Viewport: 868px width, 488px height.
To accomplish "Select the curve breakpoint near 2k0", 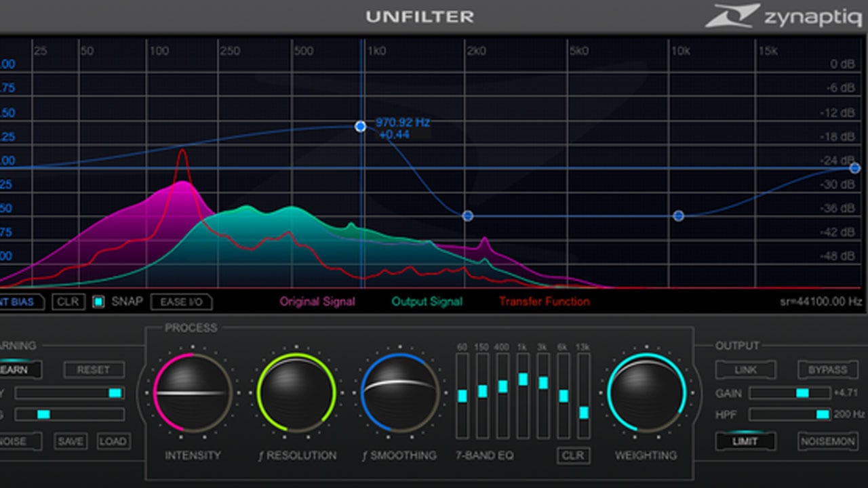I will pyautogui.click(x=467, y=216).
